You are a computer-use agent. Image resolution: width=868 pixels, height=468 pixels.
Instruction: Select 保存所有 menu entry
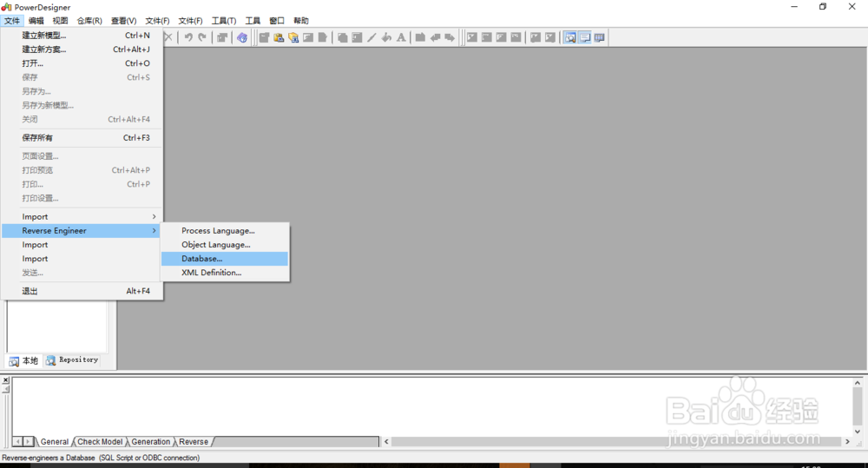pyautogui.click(x=82, y=137)
